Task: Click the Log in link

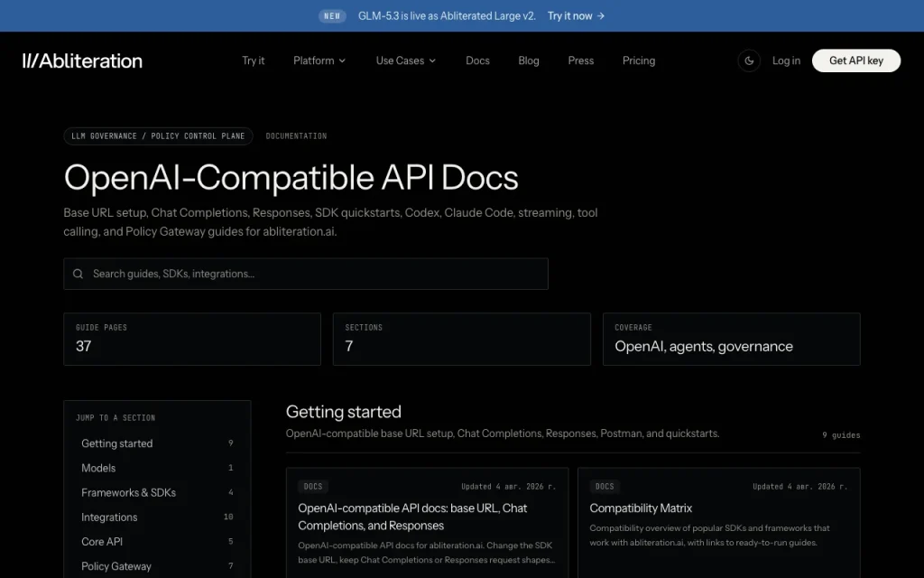Action: click(786, 61)
